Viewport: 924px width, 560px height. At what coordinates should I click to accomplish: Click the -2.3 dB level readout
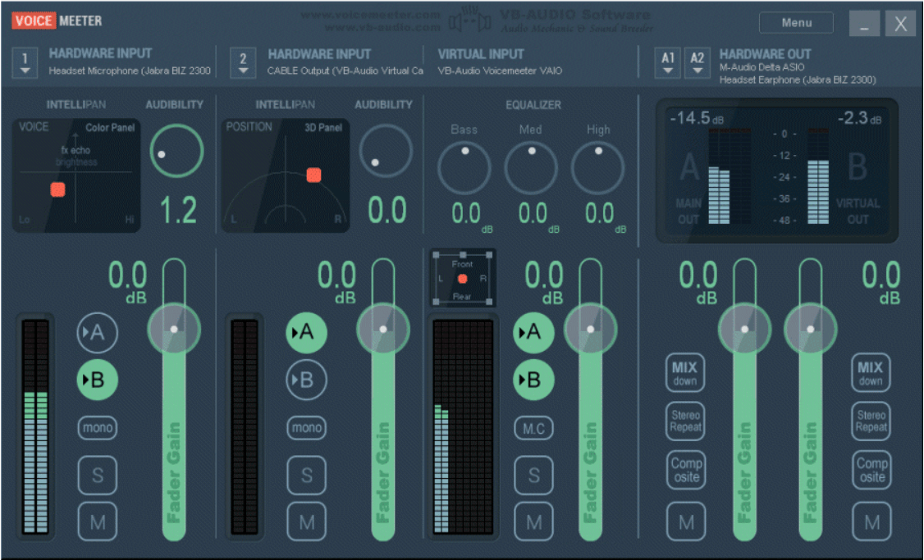(860, 118)
